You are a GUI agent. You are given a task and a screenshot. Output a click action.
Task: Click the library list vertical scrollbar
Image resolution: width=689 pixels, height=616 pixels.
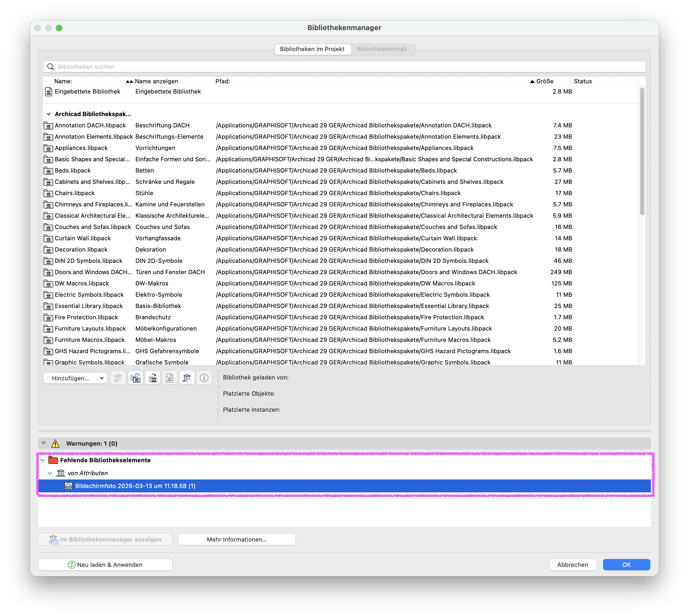642,151
